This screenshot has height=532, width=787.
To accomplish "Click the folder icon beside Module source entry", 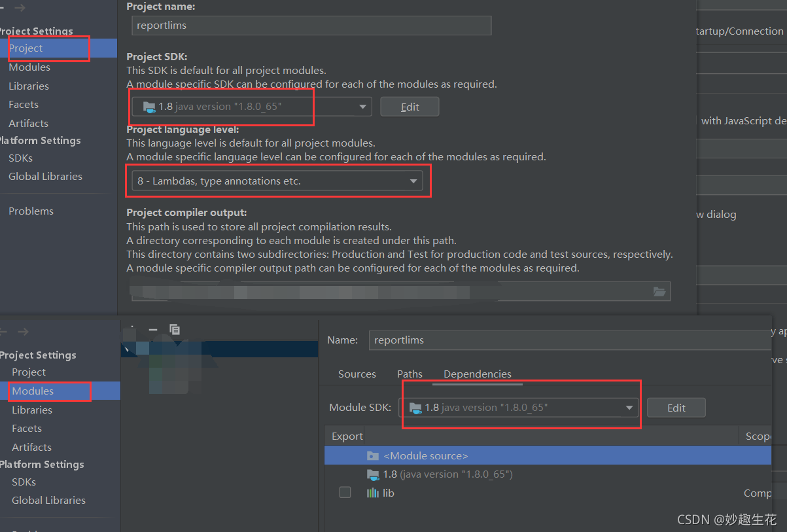I will point(373,455).
